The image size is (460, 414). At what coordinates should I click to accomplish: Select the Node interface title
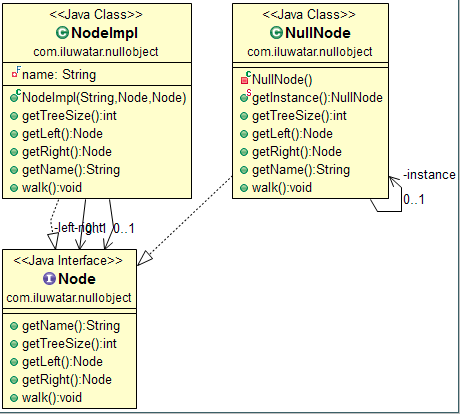77,279
